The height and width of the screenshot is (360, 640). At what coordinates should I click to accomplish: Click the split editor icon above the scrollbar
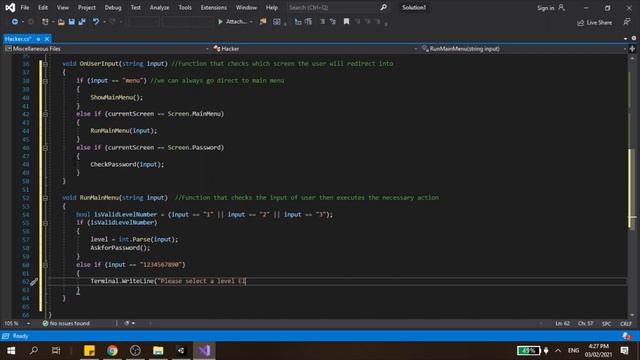point(632,49)
